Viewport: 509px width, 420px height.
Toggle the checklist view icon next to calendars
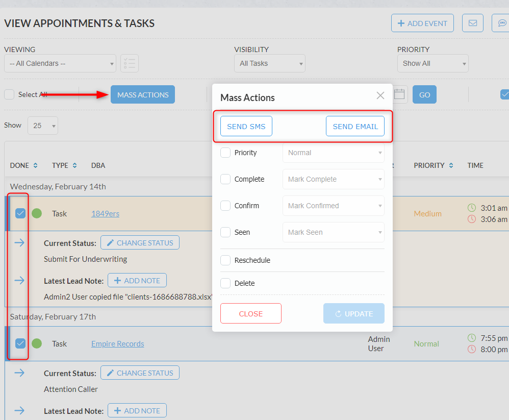tap(130, 63)
